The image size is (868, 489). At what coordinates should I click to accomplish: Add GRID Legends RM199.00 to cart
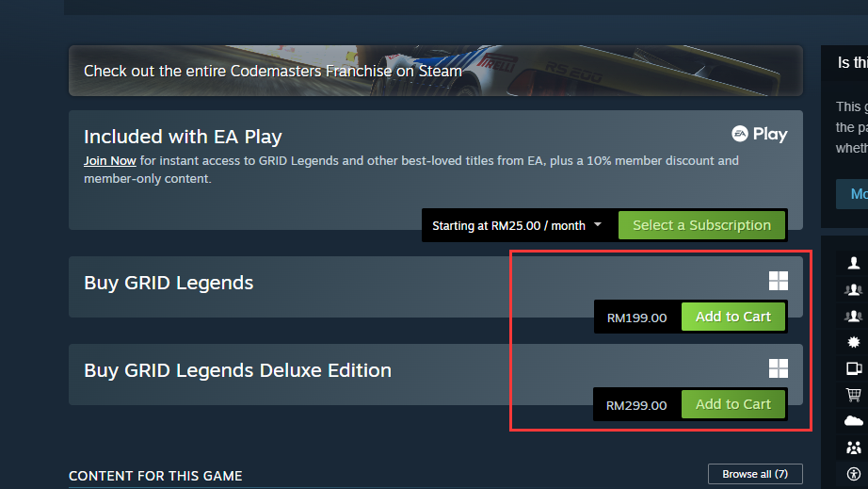pos(732,317)
